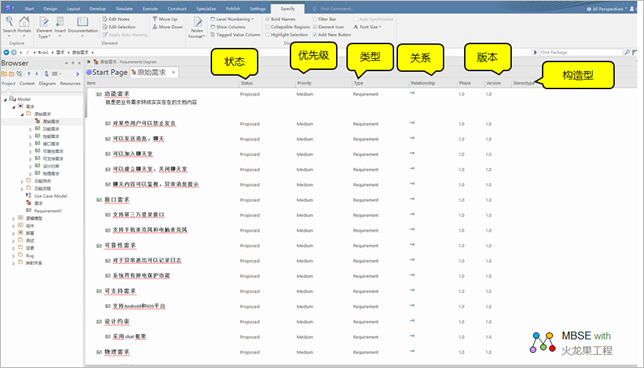Open the Element Type ribbon button
Image resolution: width=644 pixels, height=368 pixels.
click(44, 27)
